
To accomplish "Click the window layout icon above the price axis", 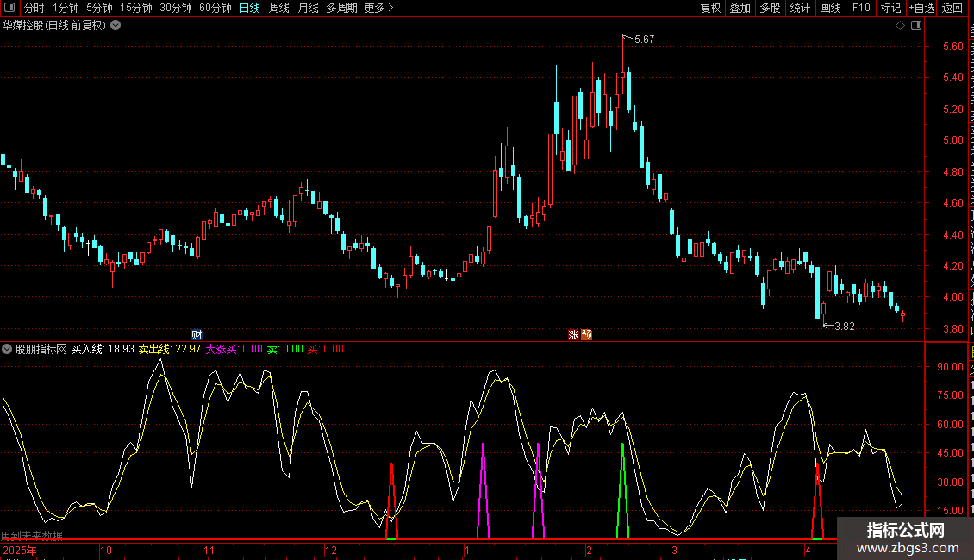I will pos(916,26).
